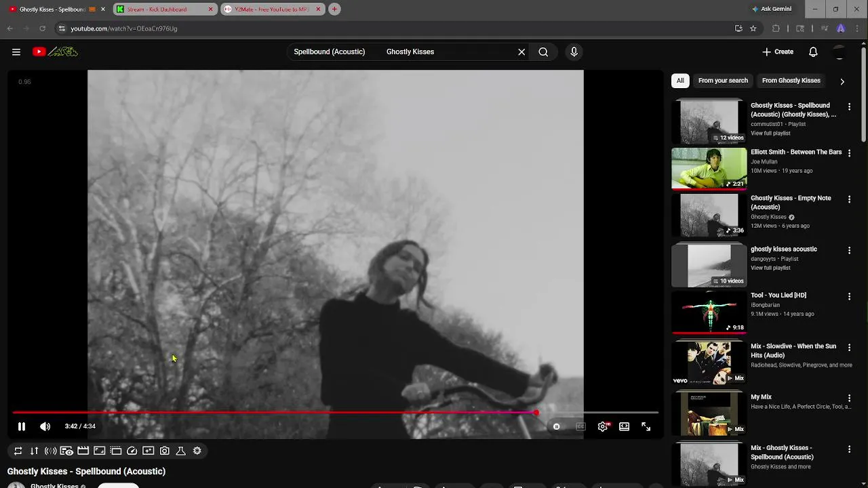Open browser extensions puzzle icon
This screenshot has height=488, width=868.
[x=776, y=28]
